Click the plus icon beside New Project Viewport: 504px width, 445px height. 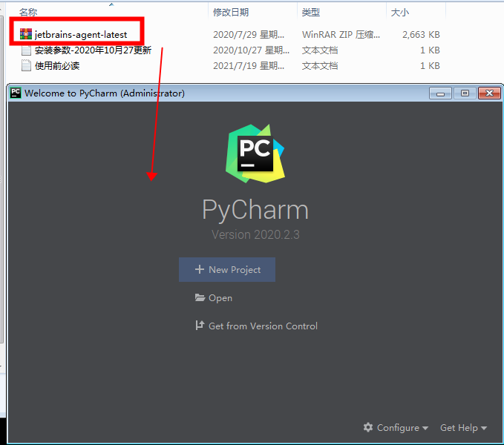pos(200,269)
